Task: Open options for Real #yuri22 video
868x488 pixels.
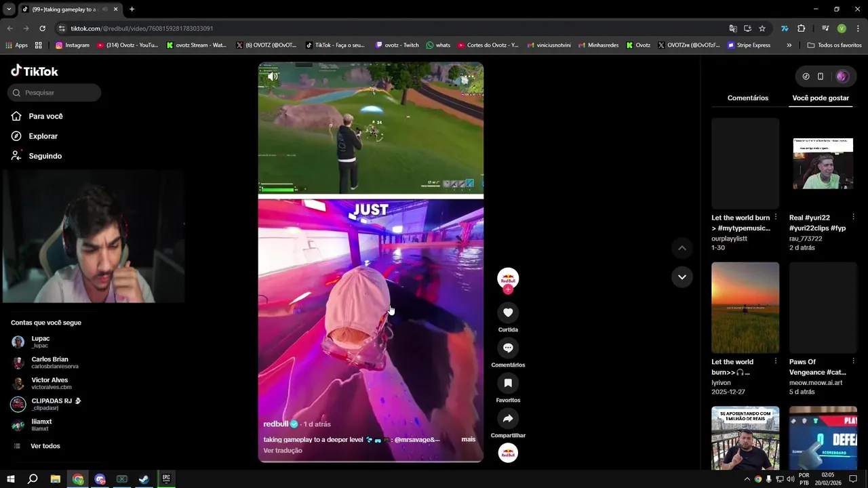Action: point(853,217)
